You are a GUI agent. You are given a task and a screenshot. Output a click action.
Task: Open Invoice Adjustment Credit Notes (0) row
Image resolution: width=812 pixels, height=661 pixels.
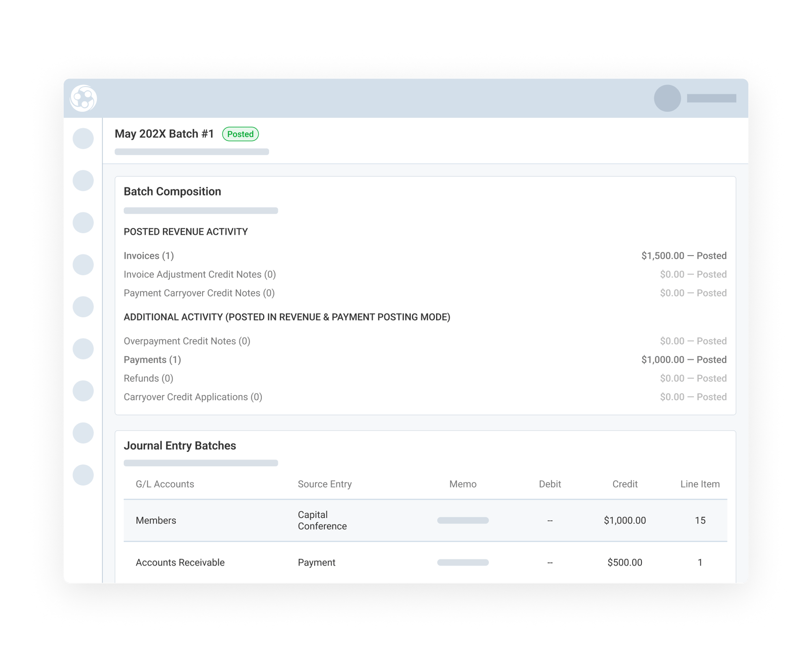pos(425,274)
